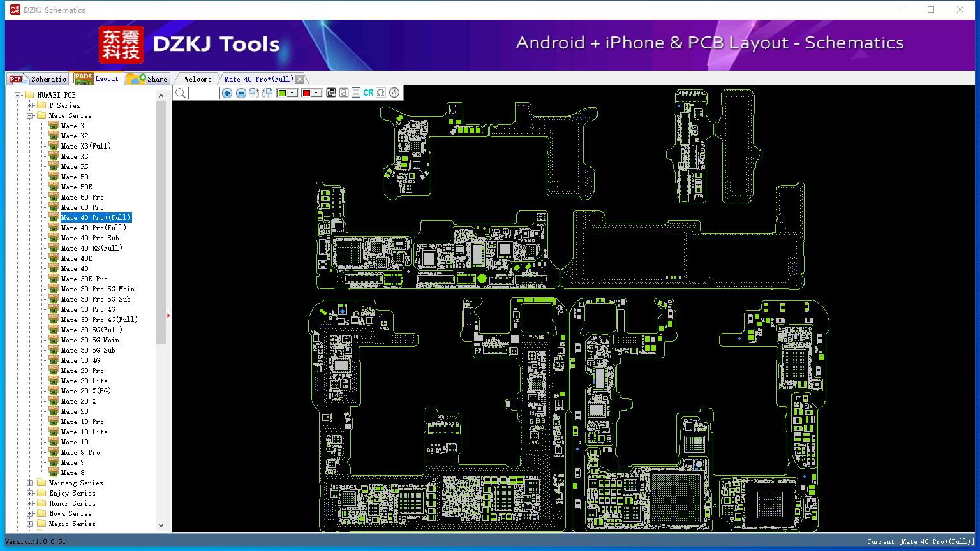Screen dimensions: 980x551
Task: Select the Mate 8 entry
Action: pyautogui.click(x=73, y=473)
